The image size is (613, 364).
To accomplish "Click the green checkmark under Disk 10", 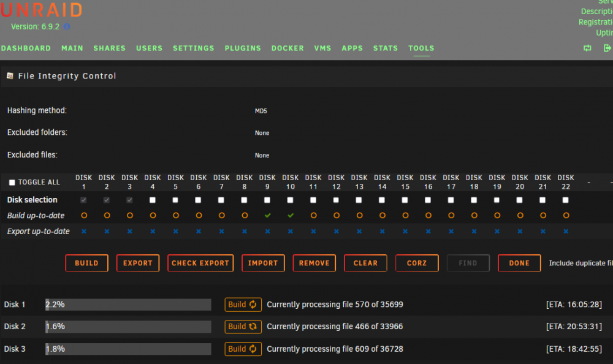I will [291, 216].
